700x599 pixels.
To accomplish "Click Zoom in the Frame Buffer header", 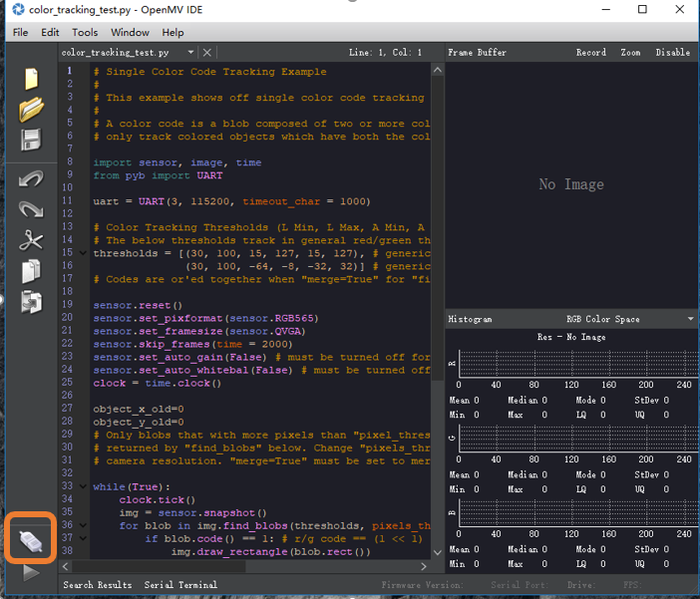I will pos(630,52).
